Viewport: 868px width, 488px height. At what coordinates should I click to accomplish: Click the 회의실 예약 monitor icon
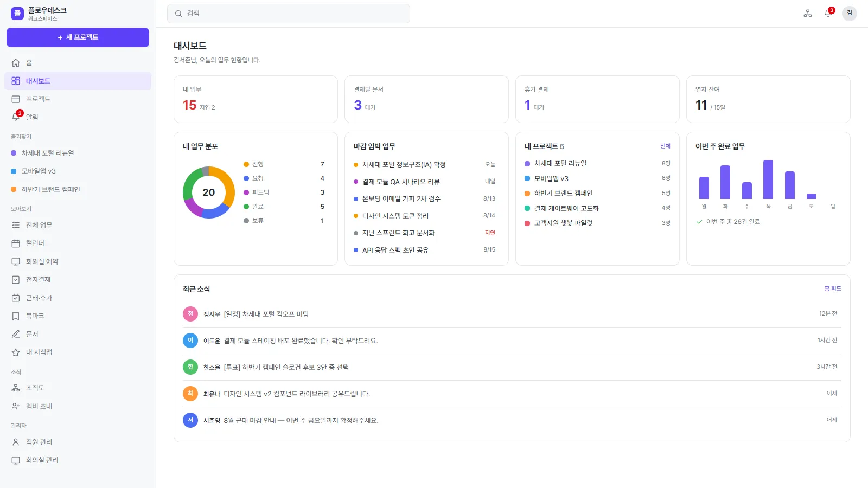(x=16, y=261)
